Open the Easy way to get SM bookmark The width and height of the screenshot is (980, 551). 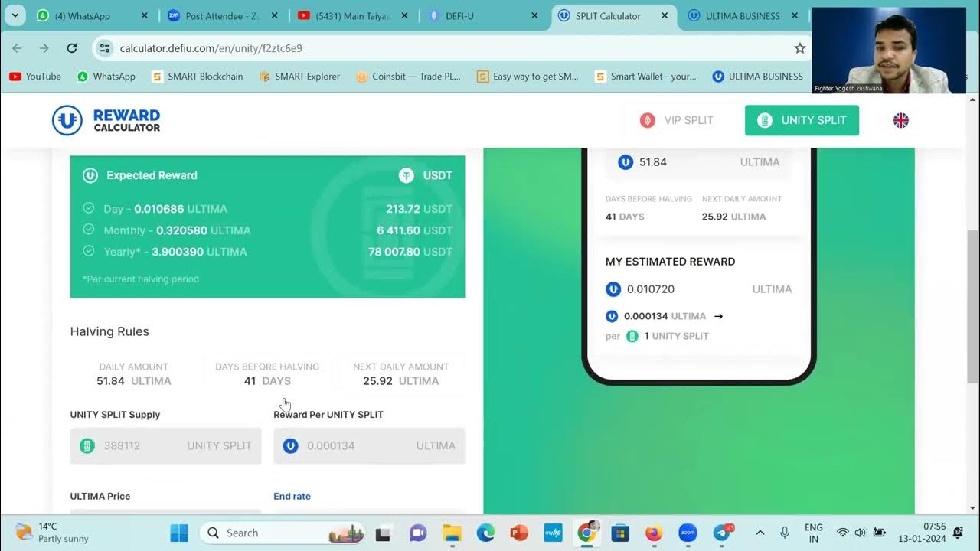point(528,77)
